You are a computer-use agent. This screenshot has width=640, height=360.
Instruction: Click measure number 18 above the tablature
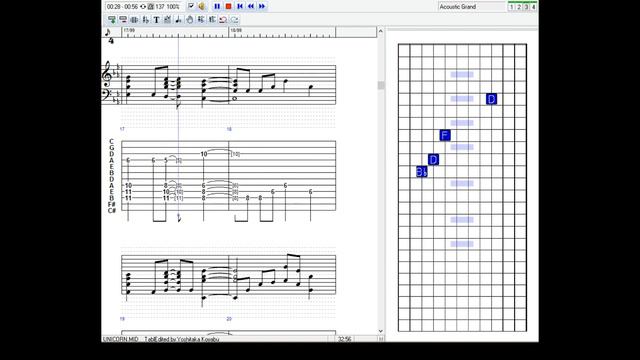pyautogui.click(x=229, y=129)
